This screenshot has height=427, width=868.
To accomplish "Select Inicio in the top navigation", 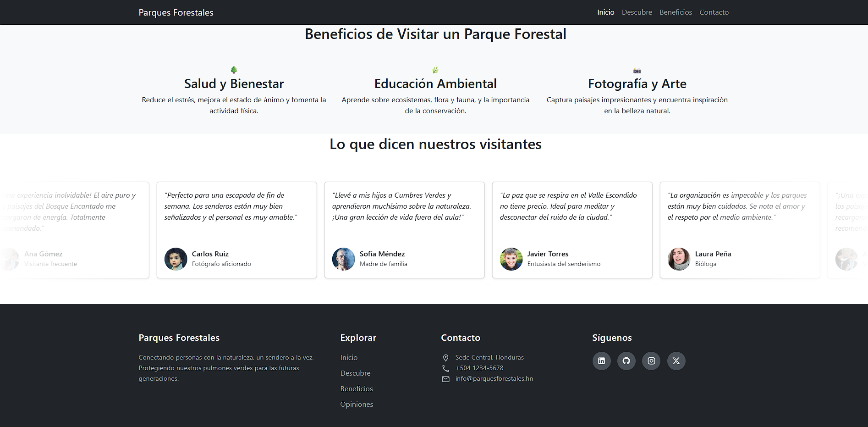I will 605,12.
